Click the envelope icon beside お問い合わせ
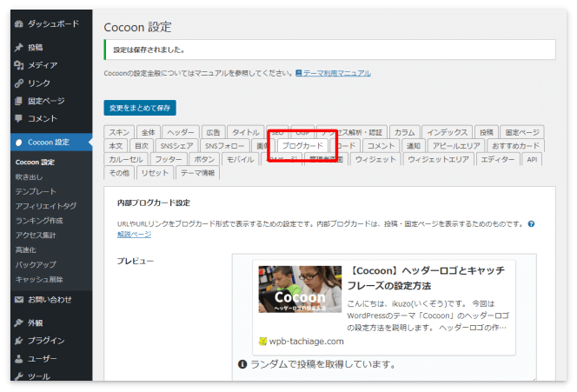This screenshot has height=392, width=577. pyautogui.click(x=19, y=300)
